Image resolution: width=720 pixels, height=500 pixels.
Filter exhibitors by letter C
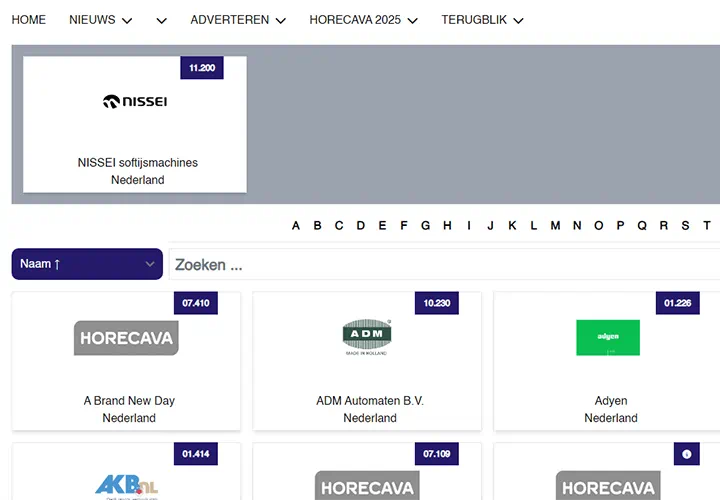tap(339, 225)
